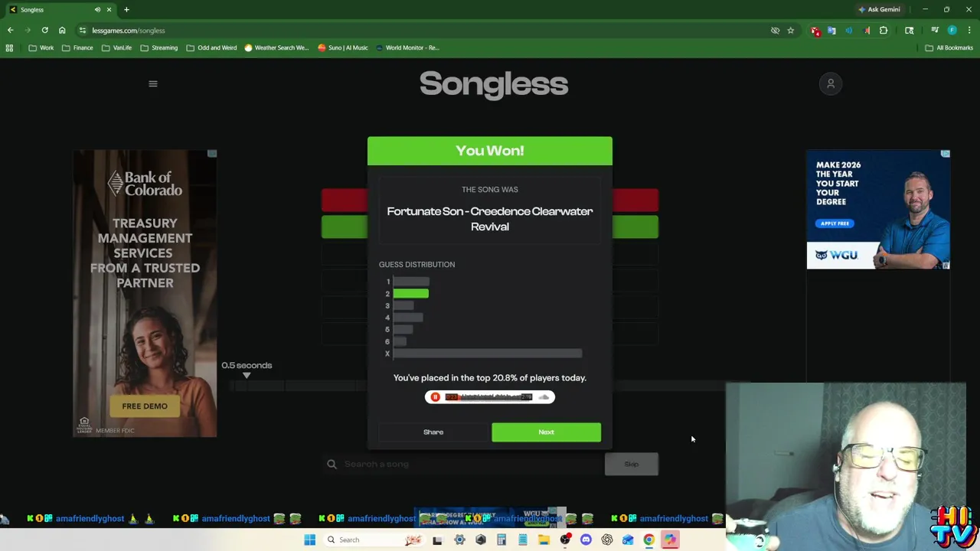
Task: Click Apply Free in WGU ad
Action: 834,223
